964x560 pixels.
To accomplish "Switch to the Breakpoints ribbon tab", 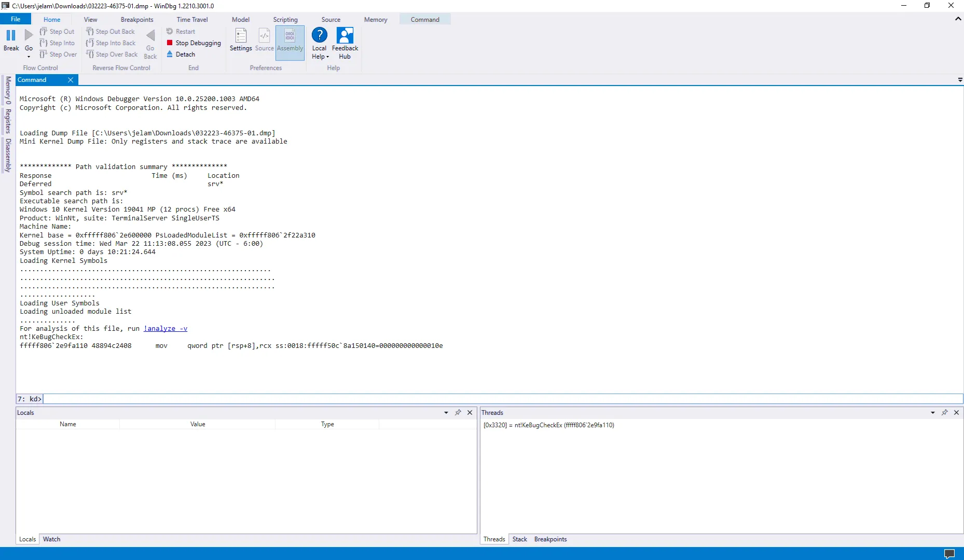I will click(x=137, y=20).
